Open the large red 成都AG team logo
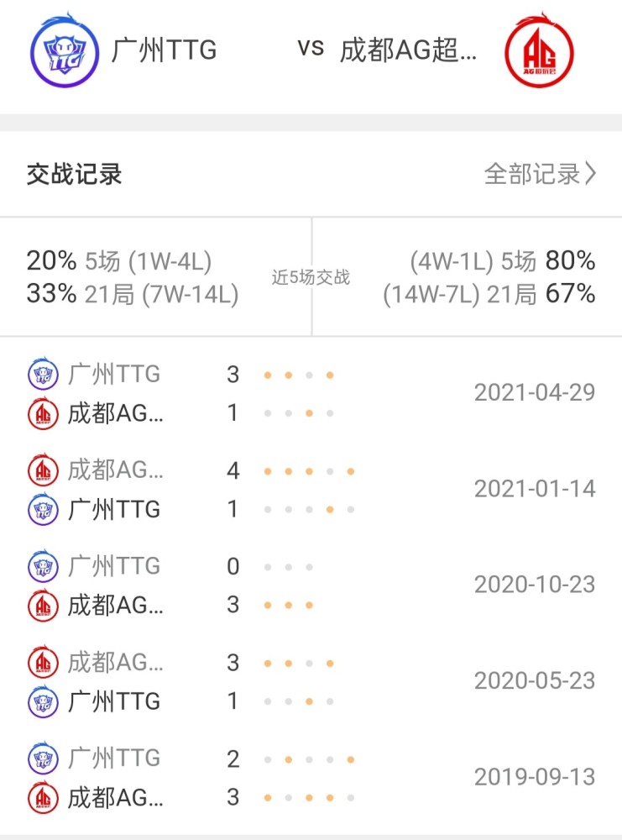 pyautogui.click(x=539, y=50)
